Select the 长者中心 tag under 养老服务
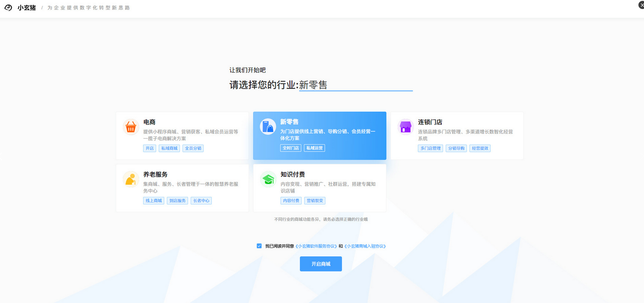The width and height of the screenshot is (644, 303). tap(201, 200)
